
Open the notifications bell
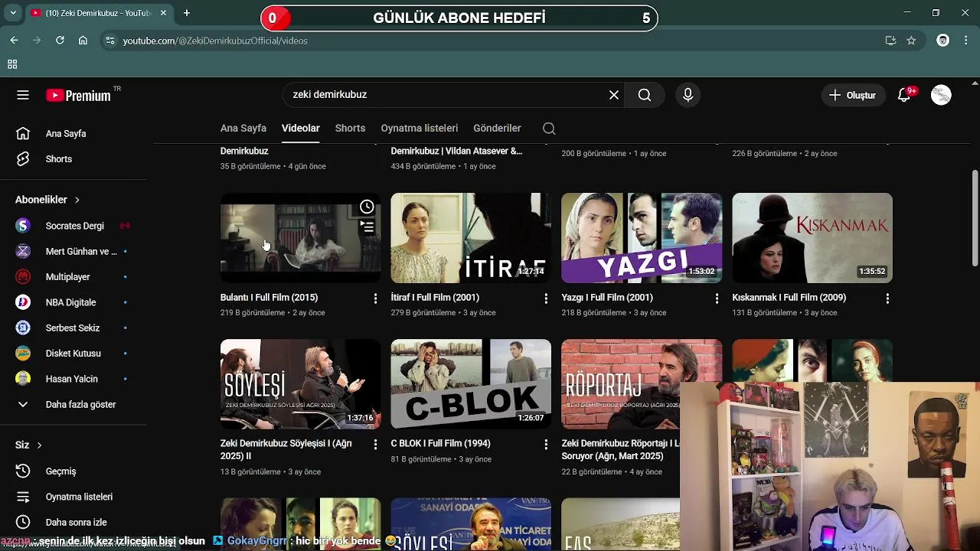[904, 95]
